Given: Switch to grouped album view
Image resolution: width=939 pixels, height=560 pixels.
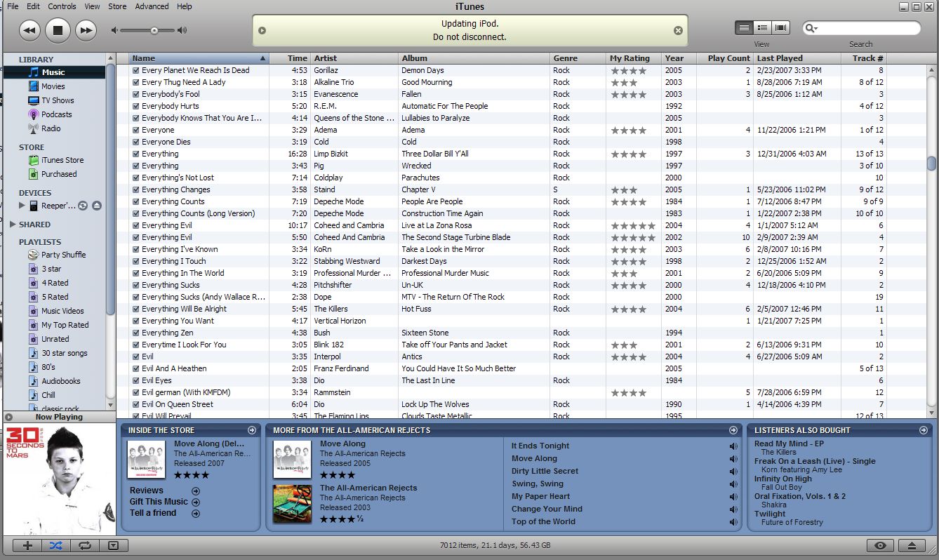Looking at the screenshot, I should (x=762, y=28).
